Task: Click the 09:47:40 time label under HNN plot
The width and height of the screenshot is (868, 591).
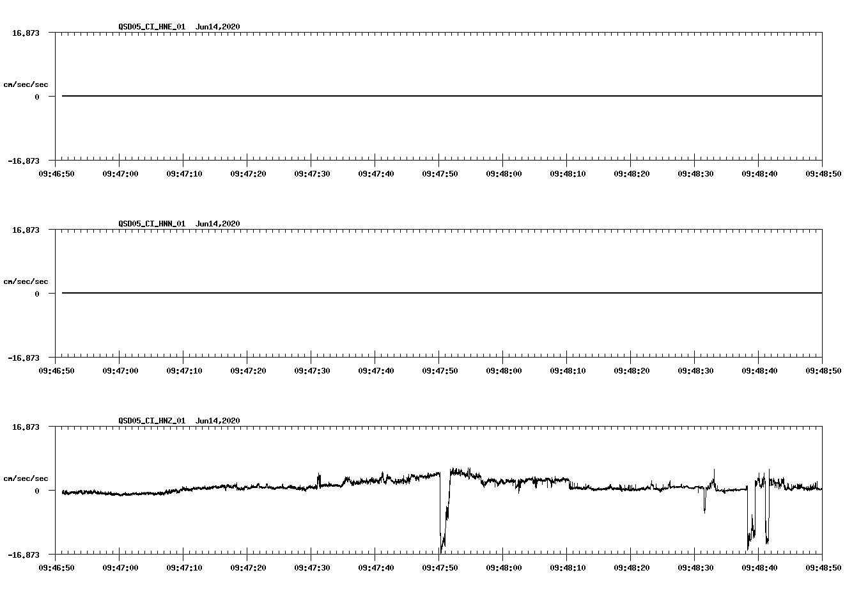Action: pos(376,370)
